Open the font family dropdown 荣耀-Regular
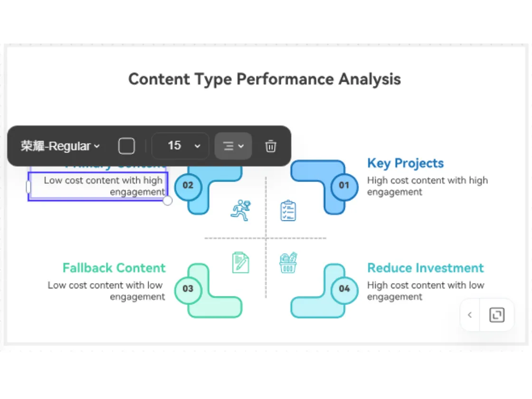The image size is (532, 399). pos(60,146)
